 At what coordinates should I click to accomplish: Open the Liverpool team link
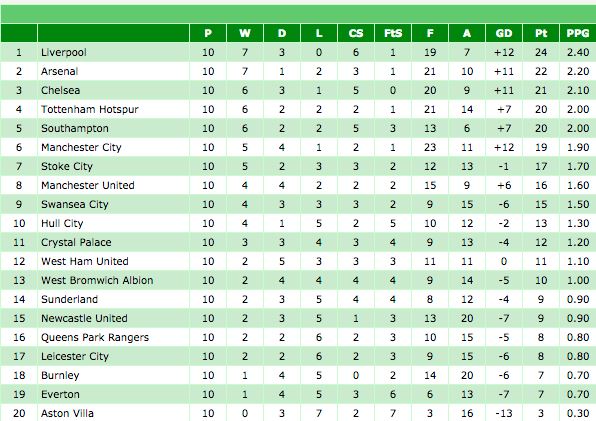[x=64, y=52]
